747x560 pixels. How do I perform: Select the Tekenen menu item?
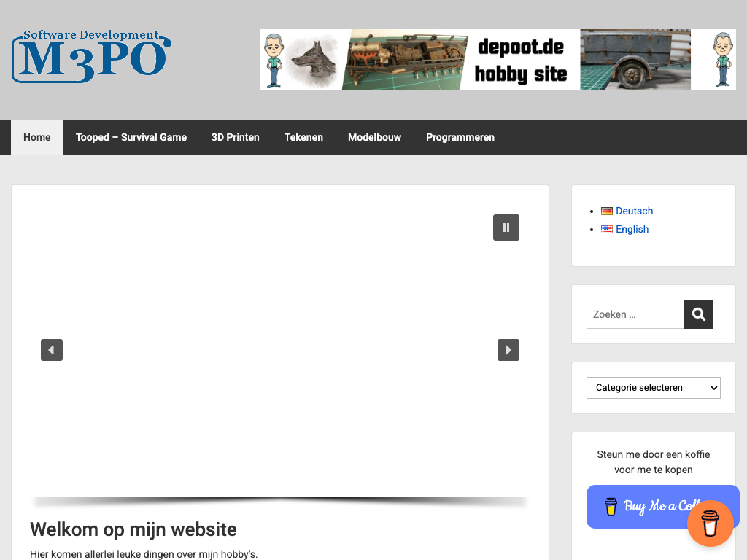click(x=303, y=137)
